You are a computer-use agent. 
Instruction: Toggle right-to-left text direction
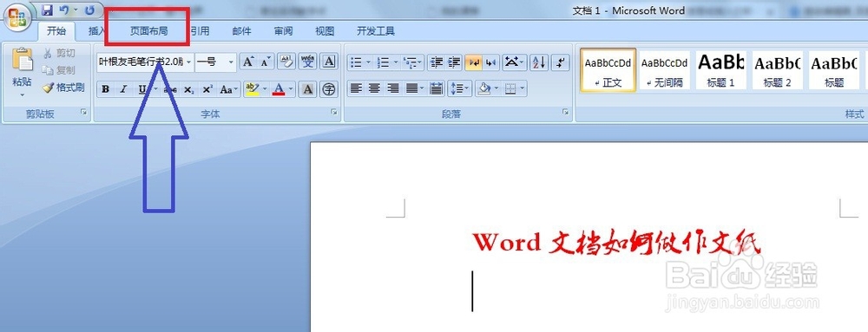coord(490,62)
